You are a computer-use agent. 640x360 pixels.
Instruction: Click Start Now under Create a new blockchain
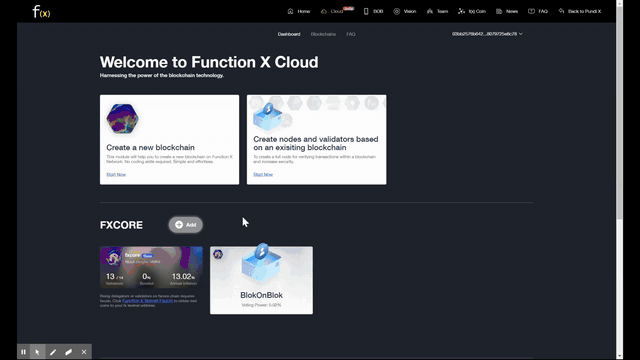pyautogui.click(x=116, y=175)
